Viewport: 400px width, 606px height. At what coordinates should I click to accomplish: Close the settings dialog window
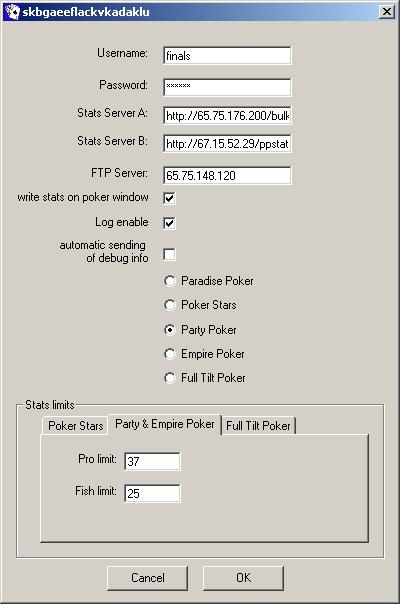point(386,12)
